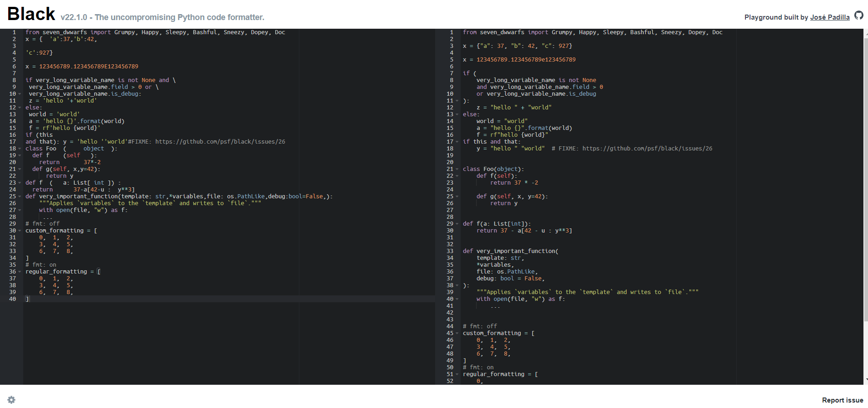Collapse the else block at line 12 in the input editor
Image resolution: width=868 pixels, height=408 pixels.
[x=20, y=108]
